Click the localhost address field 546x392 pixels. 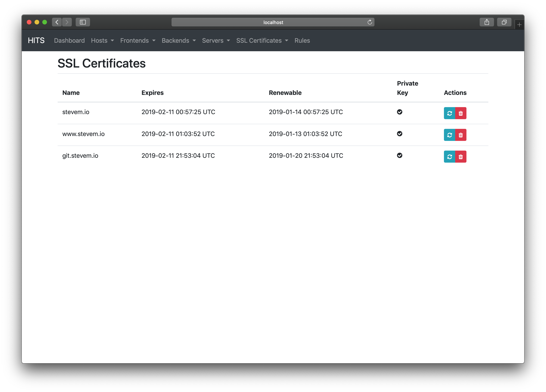[273, 22]
